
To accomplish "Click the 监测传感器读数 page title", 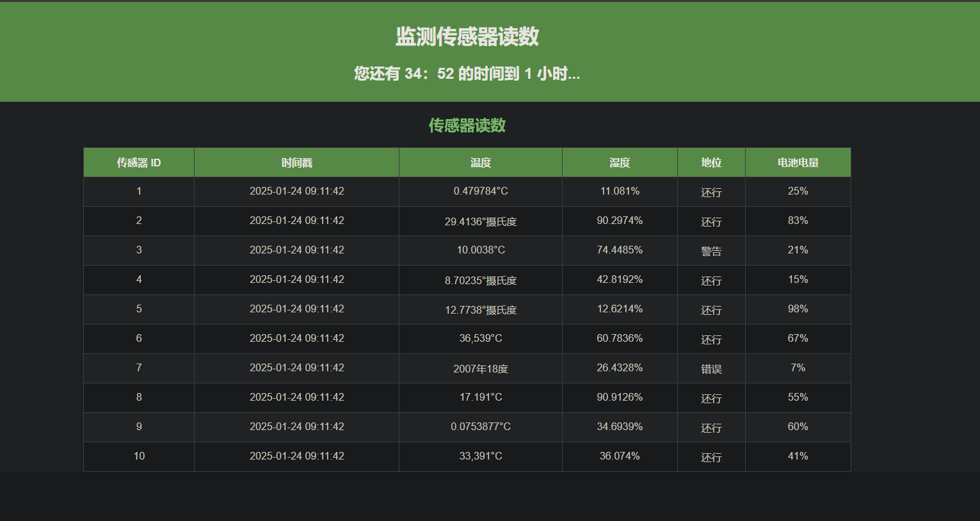I will point(467,36).
